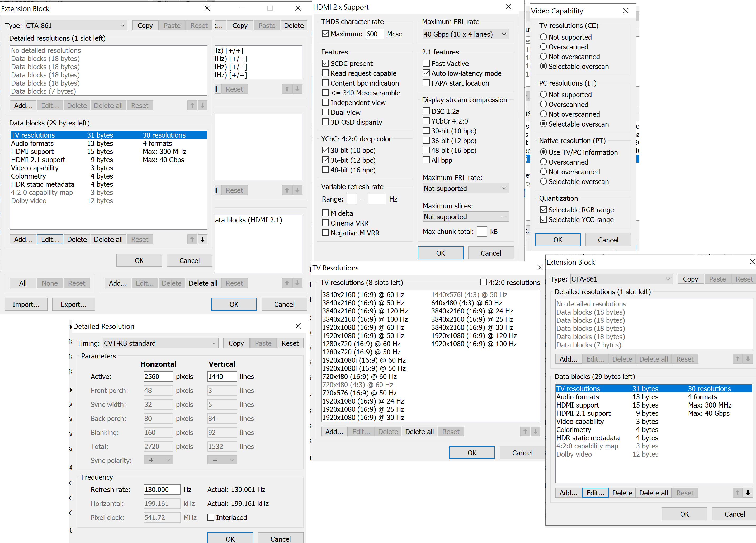This screenshot has height=543, width=756.
Task: Click move-up arrow in TV Resolutions dialog
Action: (x=525, y=432)
